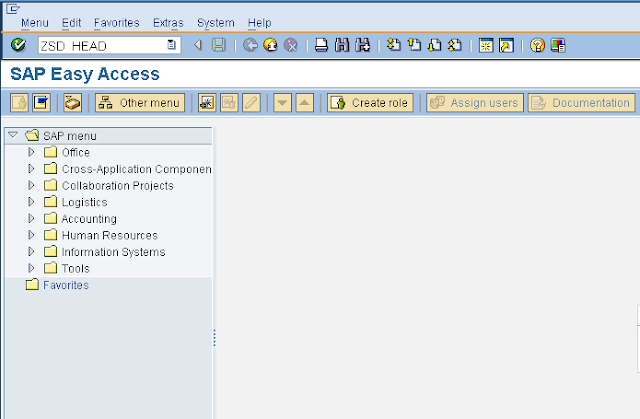Screen dimensions: 640x419
Task: Click the User menu icon
Action: (x=19, y=103)
